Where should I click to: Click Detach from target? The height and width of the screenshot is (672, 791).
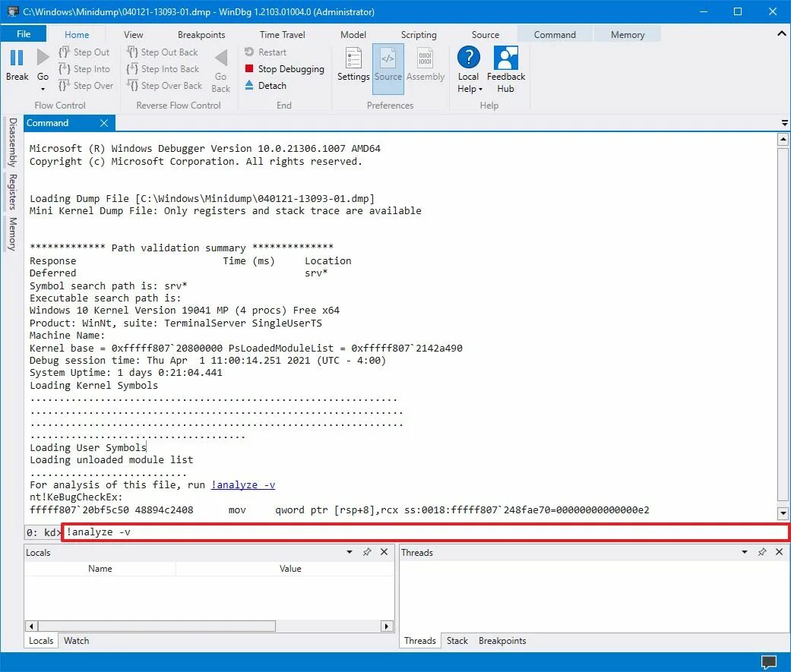(x=265, y=85)
